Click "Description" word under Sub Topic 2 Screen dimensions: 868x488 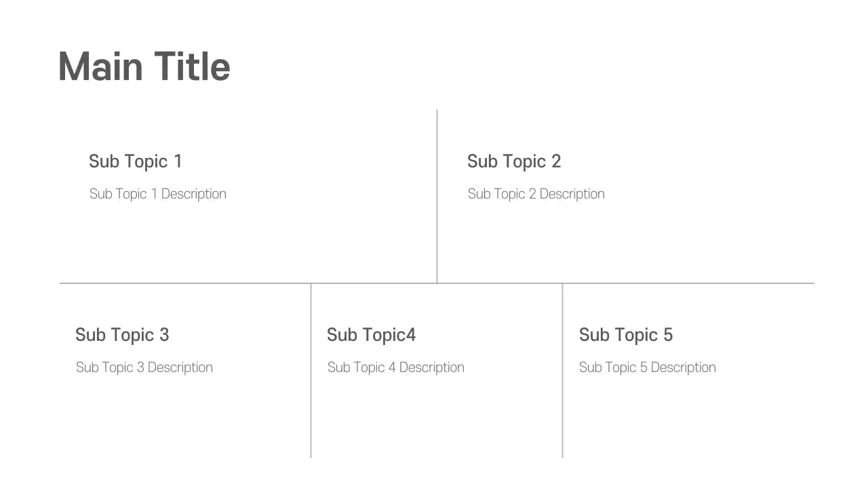[572, 194]
